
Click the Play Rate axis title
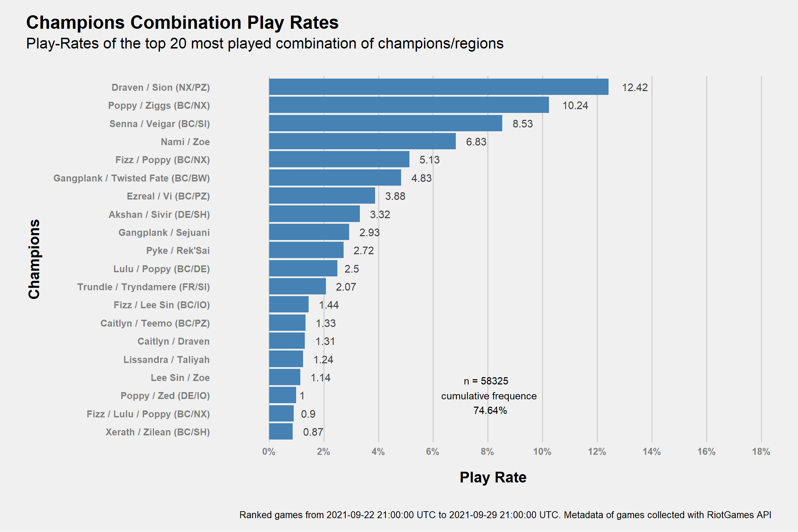[x=493, y=477]
